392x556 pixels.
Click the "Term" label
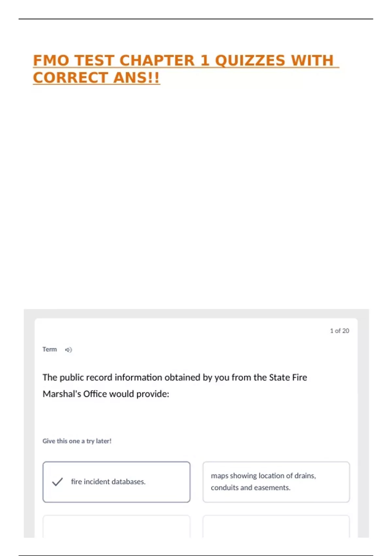coord(50,349)
